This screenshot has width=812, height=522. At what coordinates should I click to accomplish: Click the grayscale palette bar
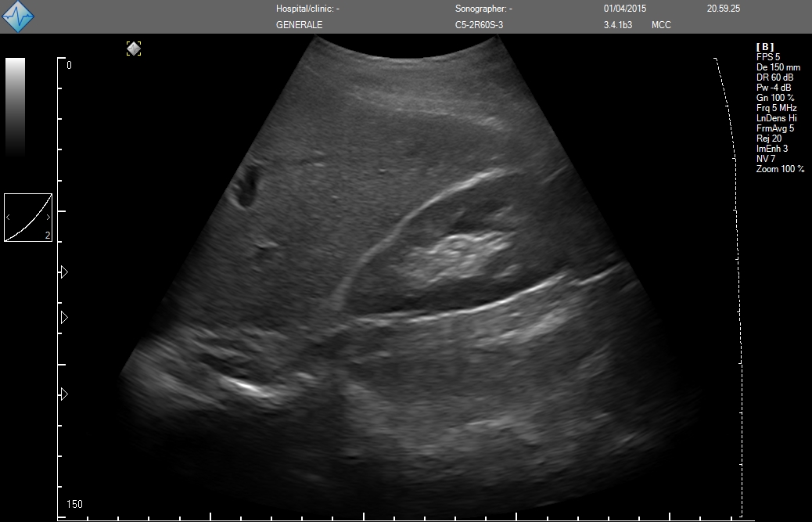click(16, 106)
